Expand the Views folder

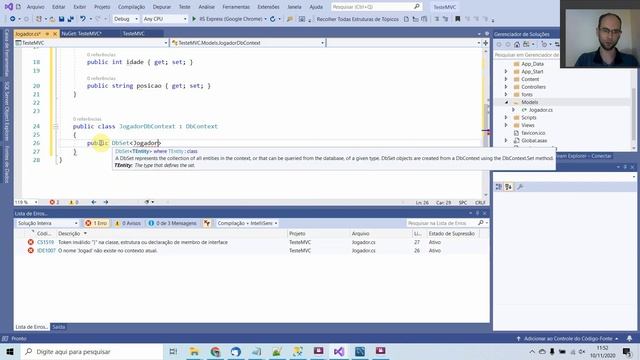point(506,125)
